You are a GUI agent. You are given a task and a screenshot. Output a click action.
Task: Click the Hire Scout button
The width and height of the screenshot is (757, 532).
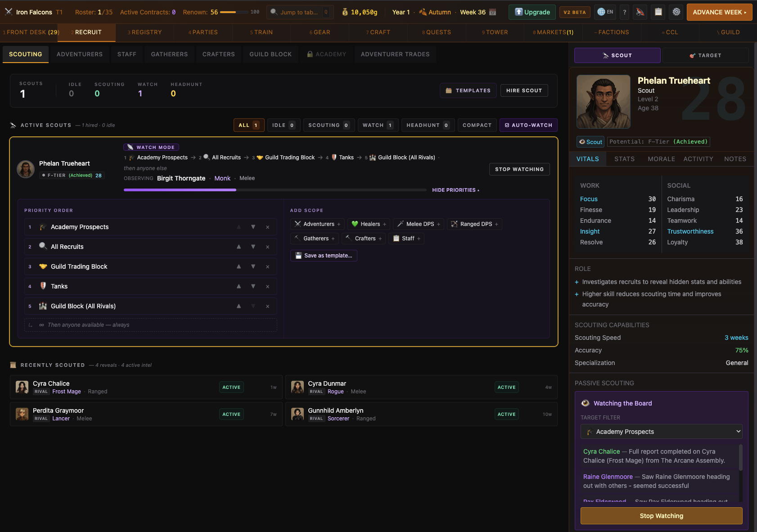tap(524, 90)
